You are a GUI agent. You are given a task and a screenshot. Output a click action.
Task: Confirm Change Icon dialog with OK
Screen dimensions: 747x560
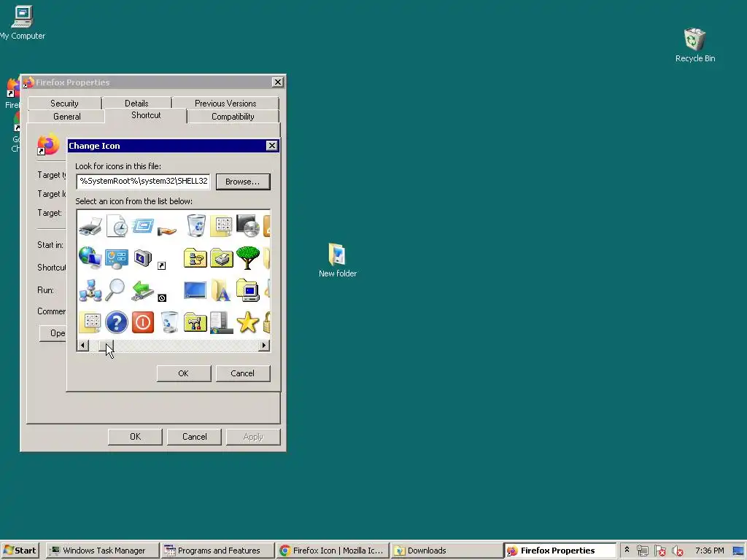[x=183, y=373]
